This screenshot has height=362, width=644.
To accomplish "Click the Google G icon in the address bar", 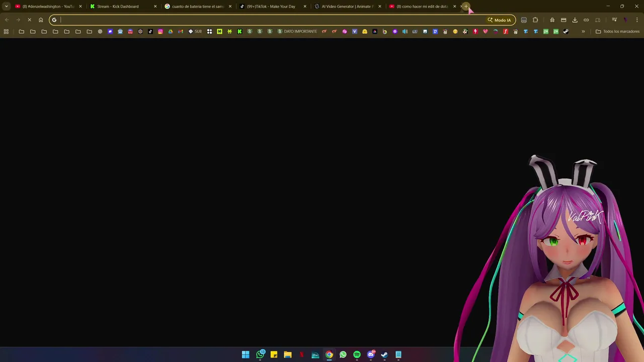I will pyautogui.click(x=54, y=20).
